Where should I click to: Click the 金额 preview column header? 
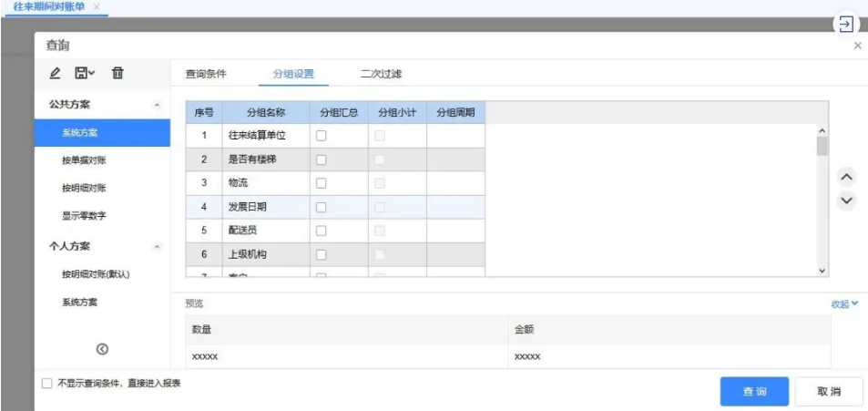[669, 330]
